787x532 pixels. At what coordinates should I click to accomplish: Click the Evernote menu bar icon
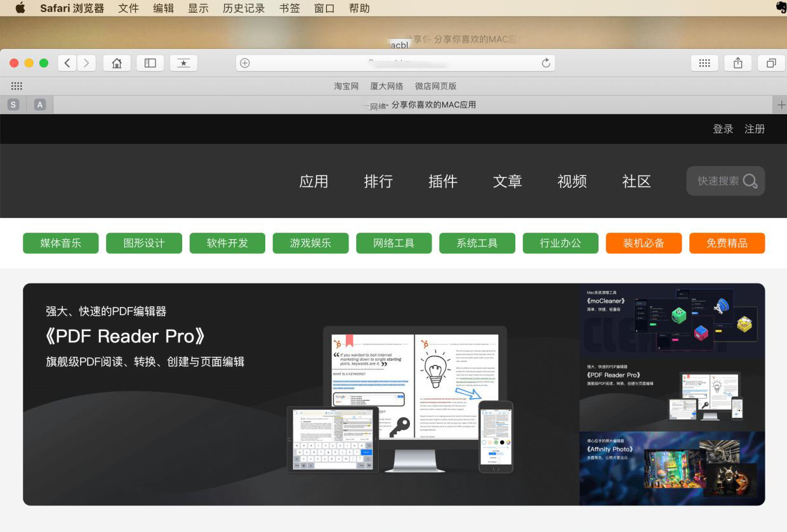[x=781, y=8]
